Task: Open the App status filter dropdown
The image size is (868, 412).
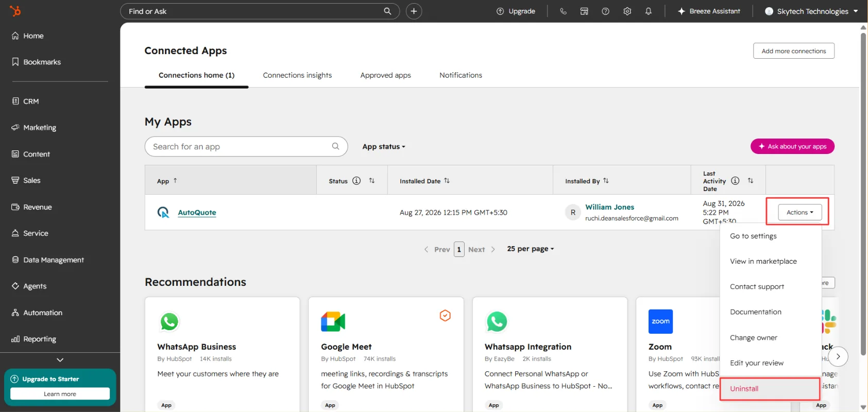Action: pos(384,147)
